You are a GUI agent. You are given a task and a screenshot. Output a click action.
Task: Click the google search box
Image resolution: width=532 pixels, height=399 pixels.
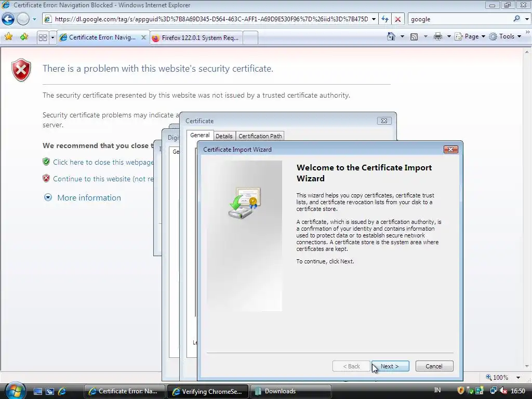tap(460, 19)
